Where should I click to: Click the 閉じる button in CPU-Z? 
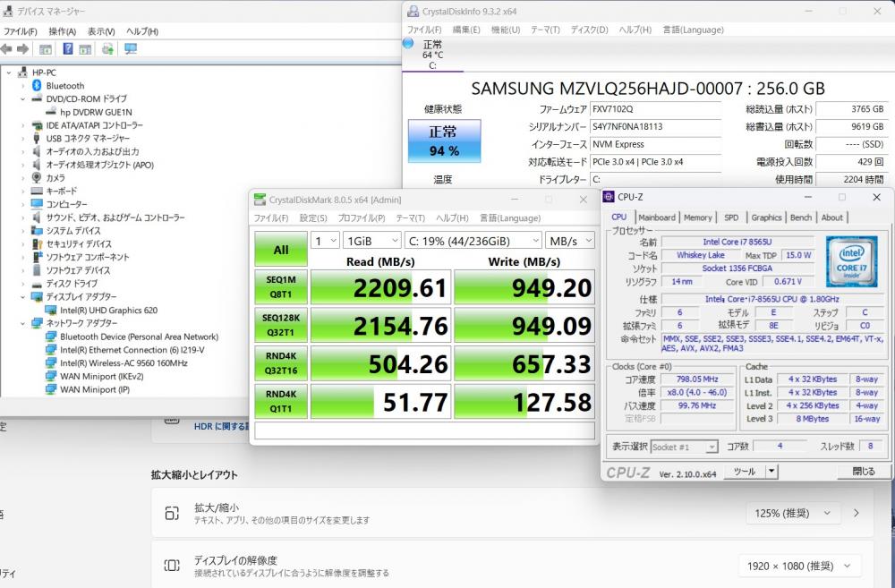[863, 472]
